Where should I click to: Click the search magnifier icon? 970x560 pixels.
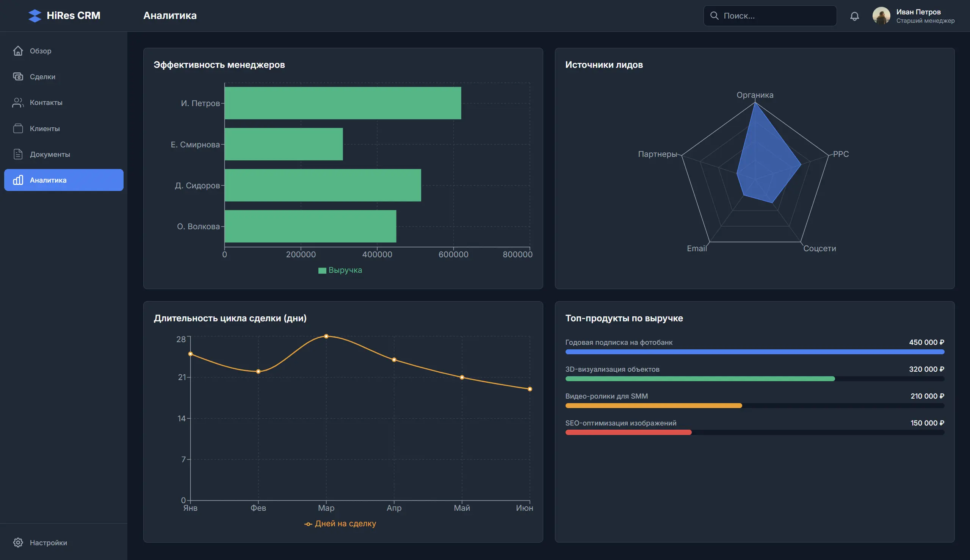[x=715, y=16]
